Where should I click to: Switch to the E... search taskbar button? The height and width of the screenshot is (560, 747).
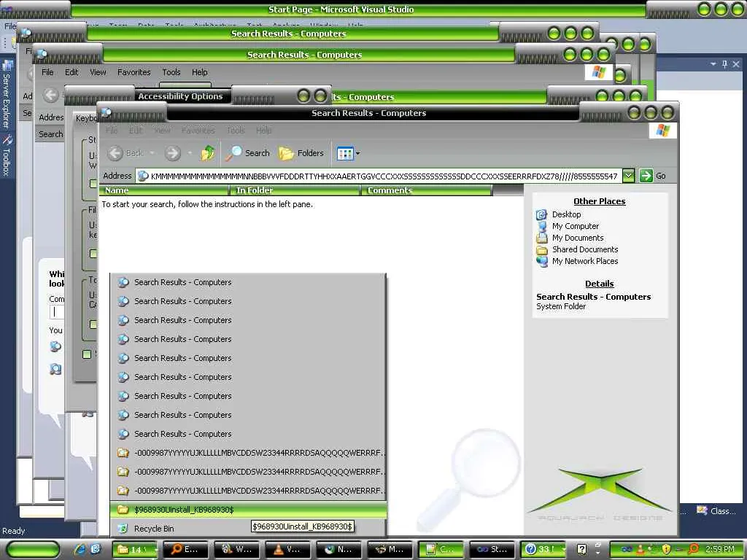coord(186,550)
